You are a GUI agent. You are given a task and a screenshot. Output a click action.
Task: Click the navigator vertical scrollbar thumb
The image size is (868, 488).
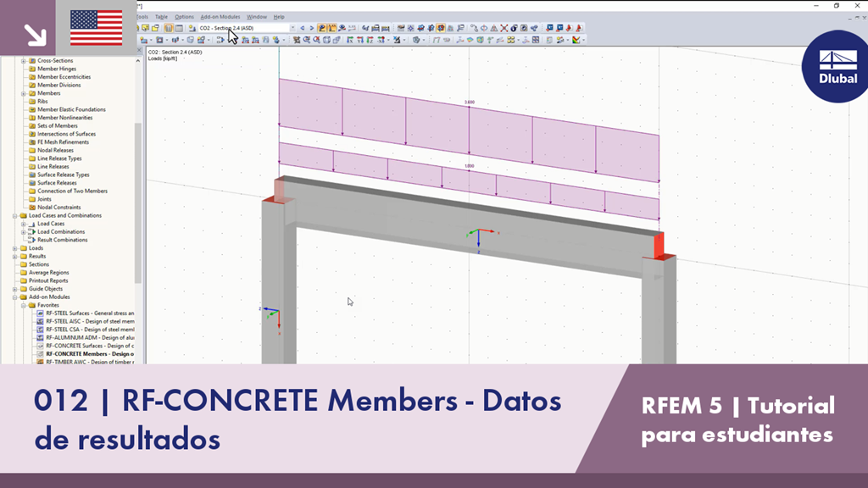pos(138,202)
